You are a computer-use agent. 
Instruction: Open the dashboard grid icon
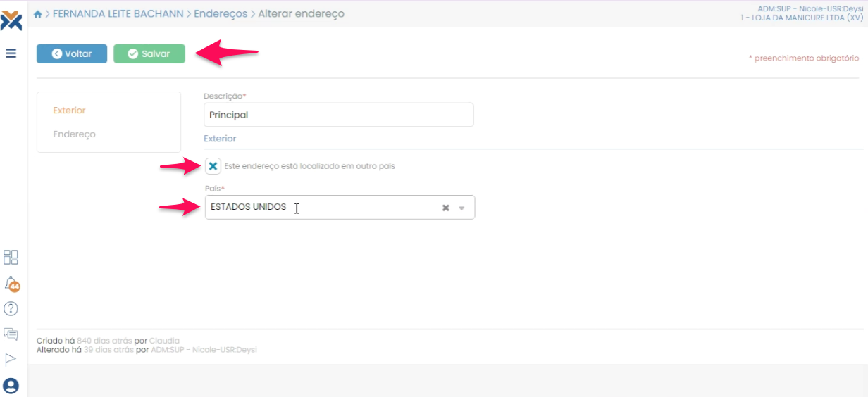pos(11,257)
